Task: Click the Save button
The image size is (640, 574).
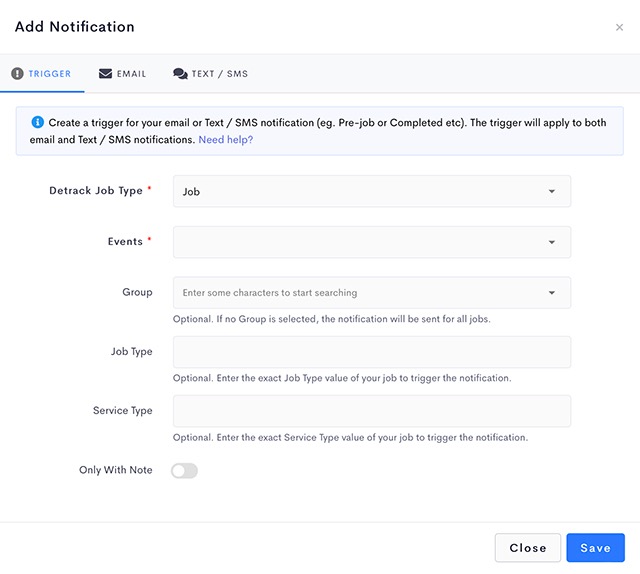Action: [595, 547]
